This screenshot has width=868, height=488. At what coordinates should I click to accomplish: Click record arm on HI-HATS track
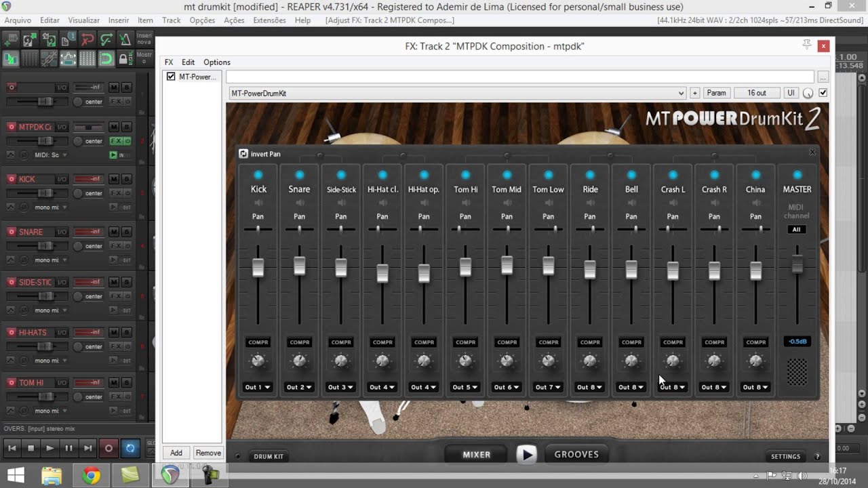coord(12,332)
